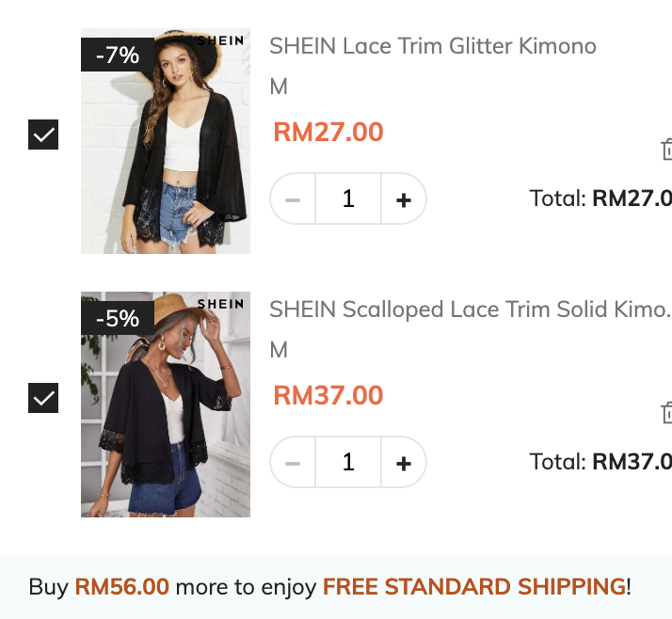The image size is (672, 619).
Task: Delete the Lace Trim Glitter Kimono item
Action: [x=665, y=150]
